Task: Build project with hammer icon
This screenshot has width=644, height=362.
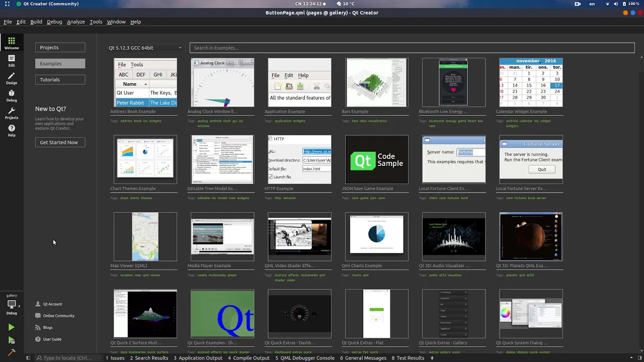Action: (11, 352)
